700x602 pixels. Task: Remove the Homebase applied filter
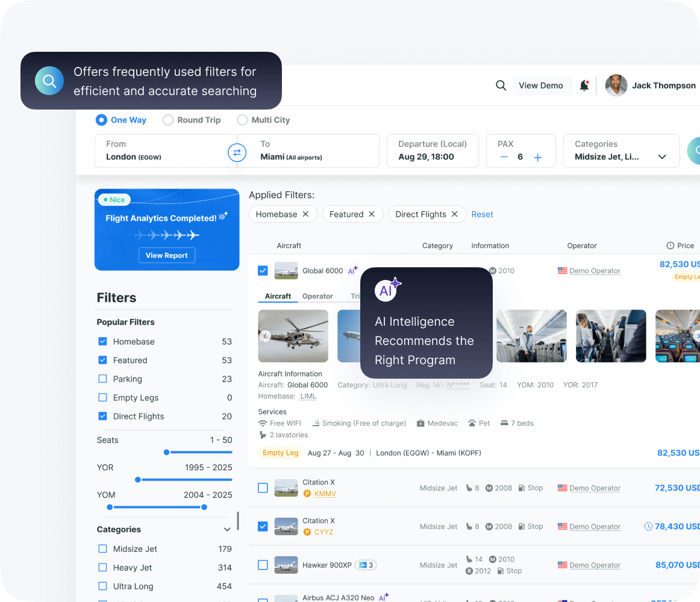[x=305, y=214]
